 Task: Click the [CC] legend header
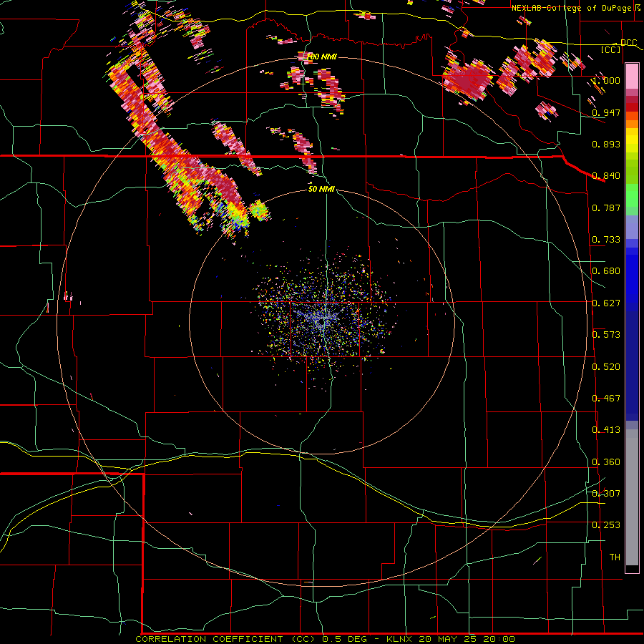coord(611,49)
